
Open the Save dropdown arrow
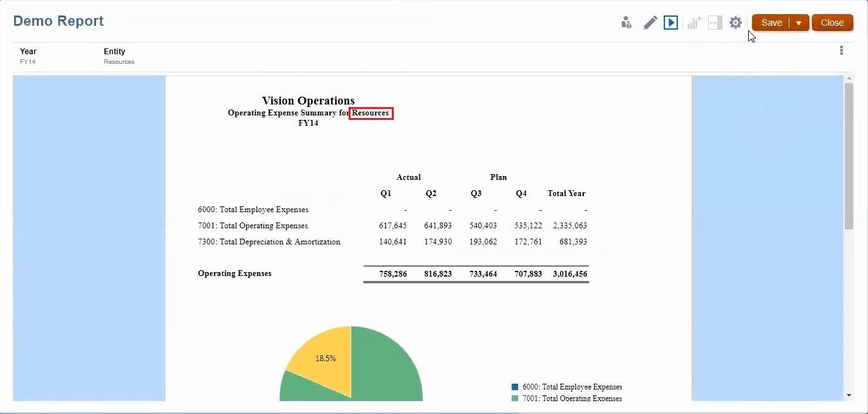click(x=798, y=22)
